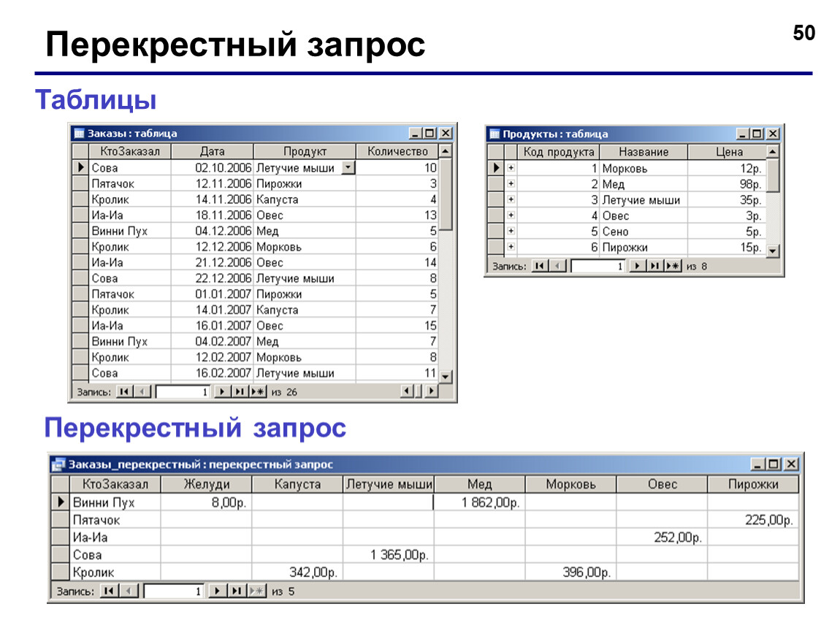Click record number field in Продукты navigator
Viewport: 840px width, 631px height.
(599, 266)
